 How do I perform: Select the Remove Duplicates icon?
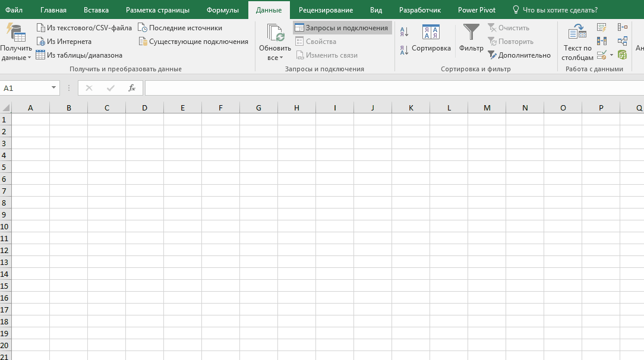[x=602, y=40]
